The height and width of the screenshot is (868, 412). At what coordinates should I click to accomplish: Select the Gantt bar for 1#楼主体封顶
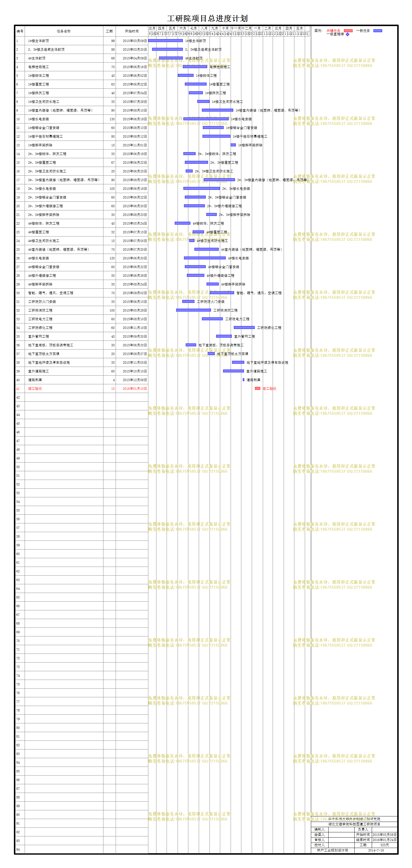pyautogui.click(x=165, y=41)
